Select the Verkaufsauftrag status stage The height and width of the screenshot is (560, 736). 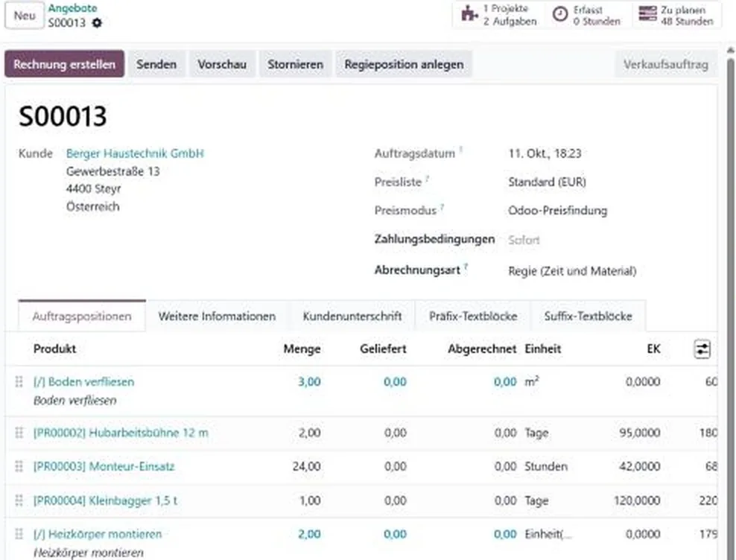[665, 64]
